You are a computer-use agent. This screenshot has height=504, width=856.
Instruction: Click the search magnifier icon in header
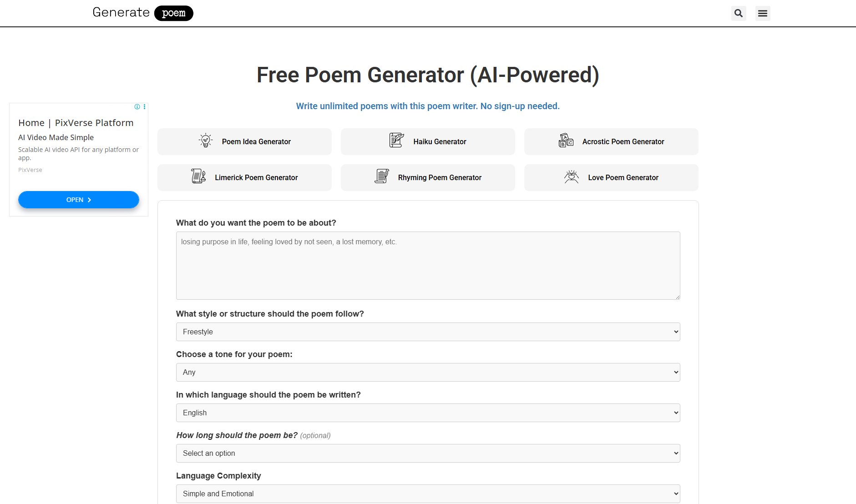coord(739,14)
